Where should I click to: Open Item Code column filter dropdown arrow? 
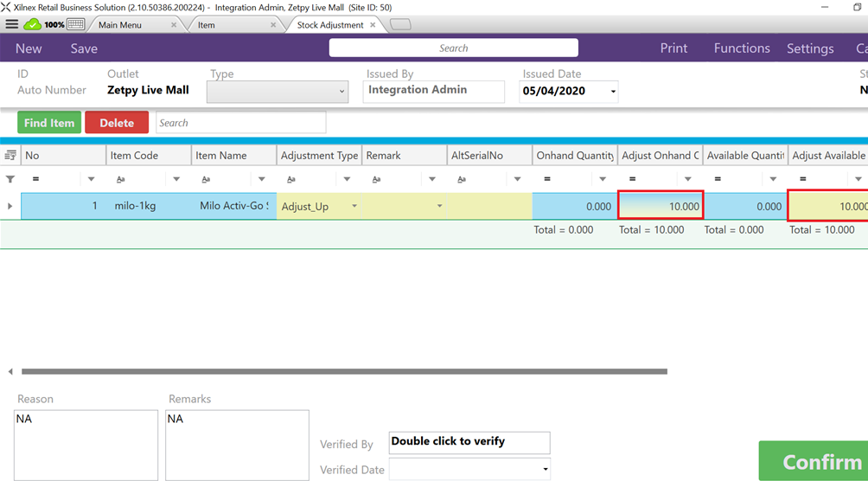pos(176,179)
